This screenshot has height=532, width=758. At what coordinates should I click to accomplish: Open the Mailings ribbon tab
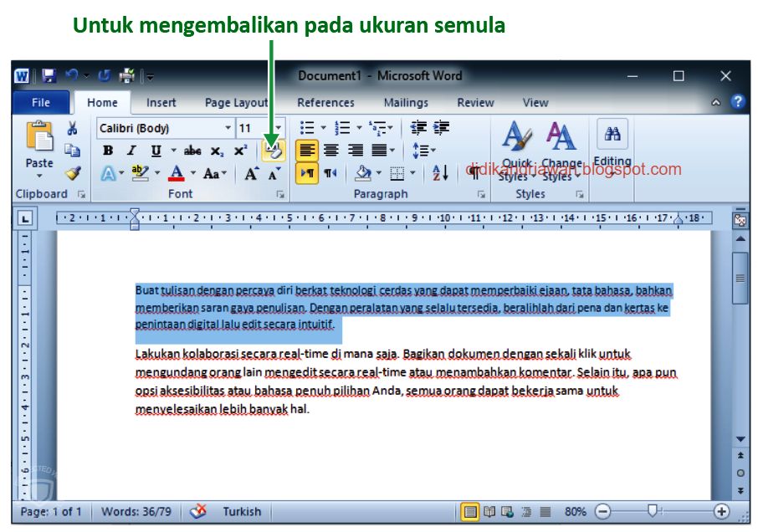[405, 102]
